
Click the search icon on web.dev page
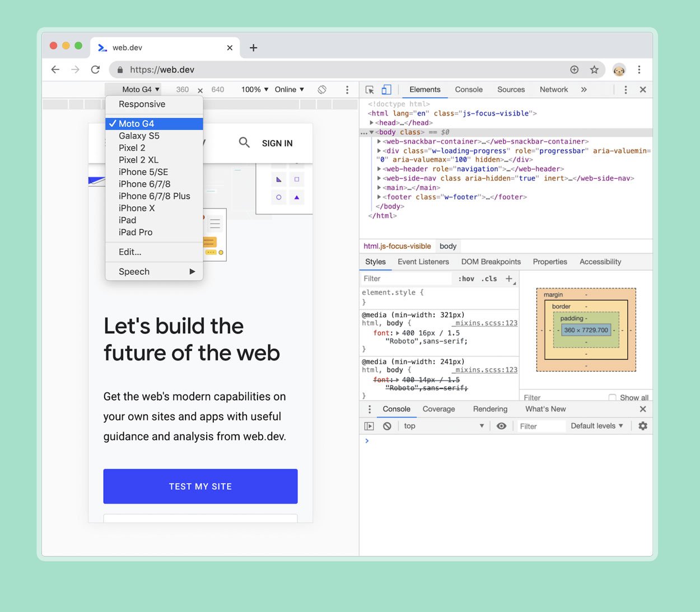tap(244, 142)
